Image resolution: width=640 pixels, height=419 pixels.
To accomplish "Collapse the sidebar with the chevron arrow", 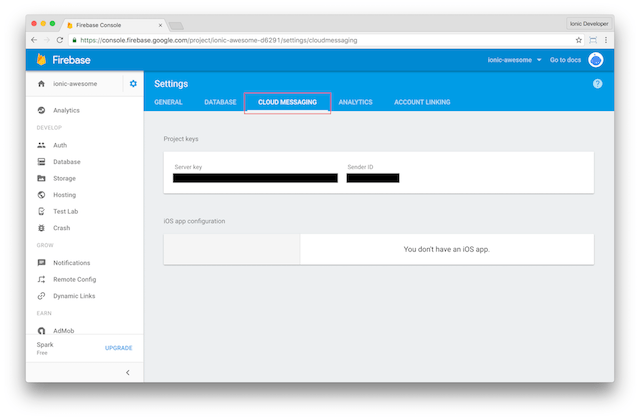I will (x=127, y=372).
